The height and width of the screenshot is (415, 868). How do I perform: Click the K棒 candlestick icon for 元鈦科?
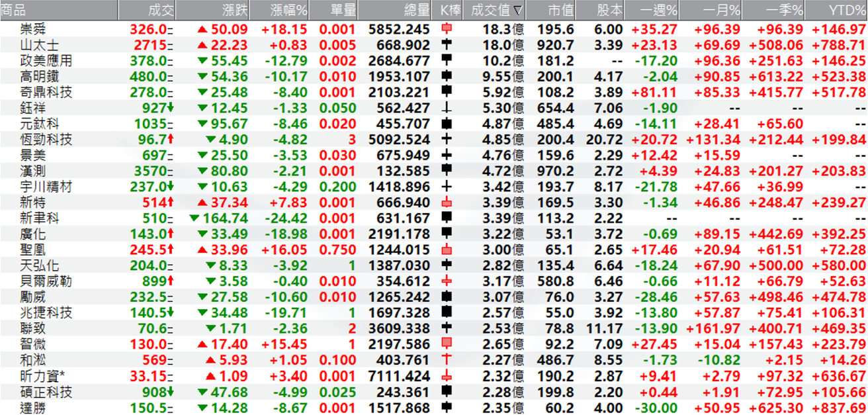pos(448,124)
